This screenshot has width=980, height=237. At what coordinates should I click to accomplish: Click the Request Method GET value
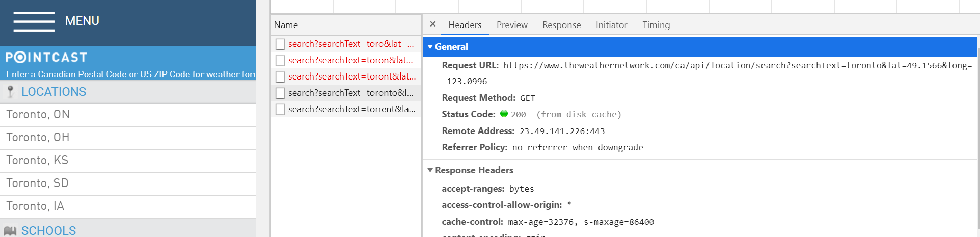pyautogui.click(x=528, y=98)
